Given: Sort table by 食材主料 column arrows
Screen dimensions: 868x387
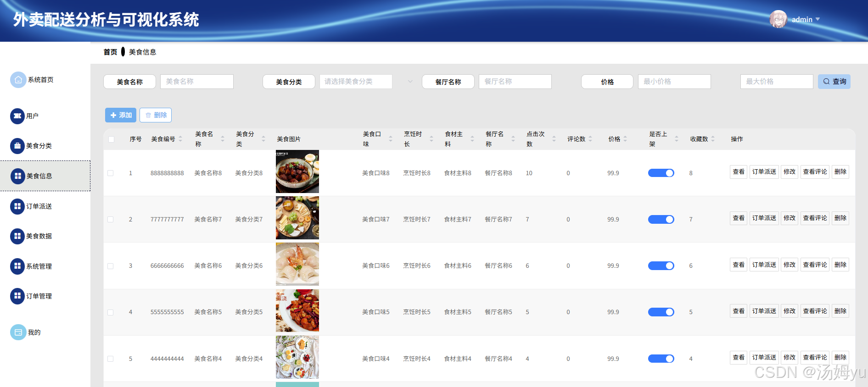Looking at the screenshot, I should click(x=472, y=139).
